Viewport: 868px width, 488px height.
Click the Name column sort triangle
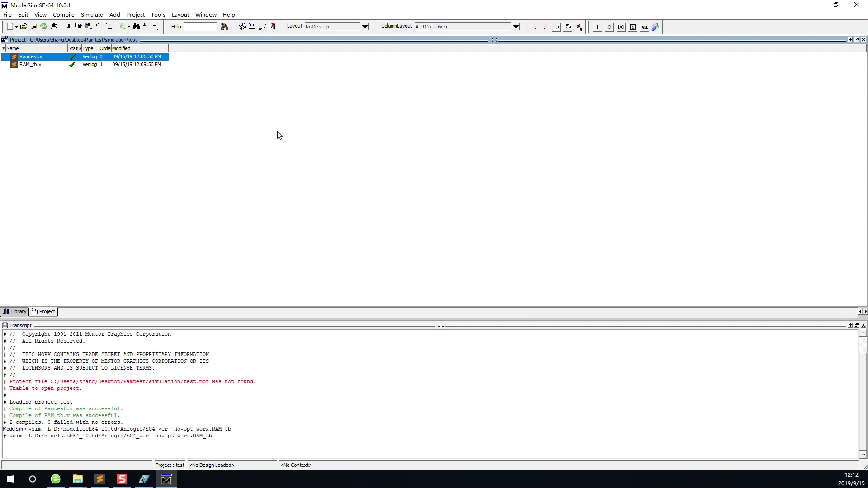click(4, 48)
